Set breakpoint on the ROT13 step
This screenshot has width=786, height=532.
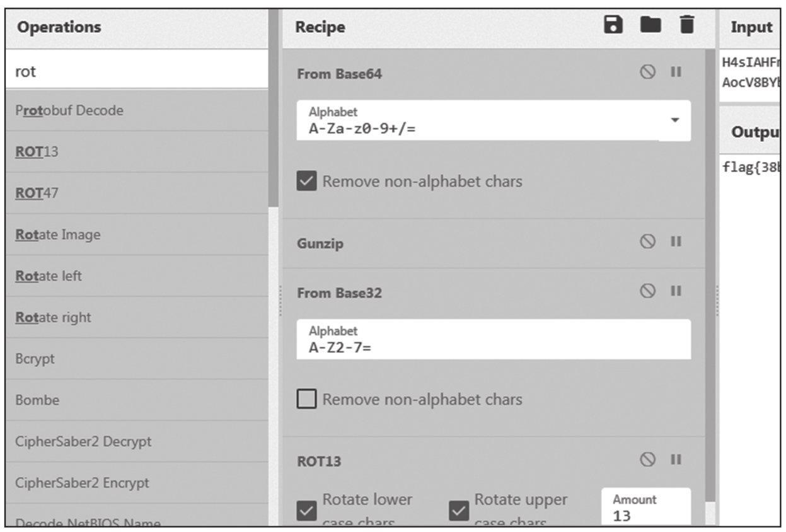(676, 460)
